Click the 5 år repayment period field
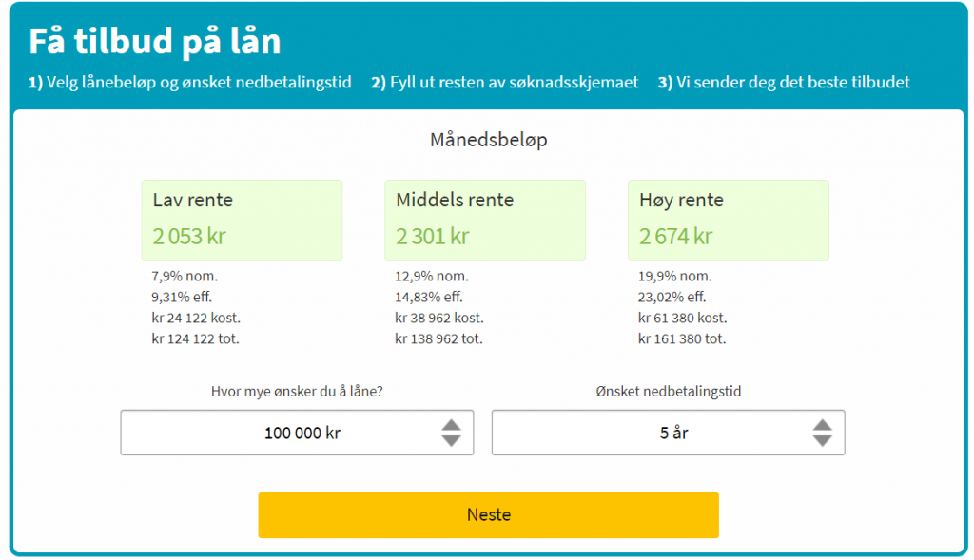This screenshot has height=560, width=974. coord(656,433)
